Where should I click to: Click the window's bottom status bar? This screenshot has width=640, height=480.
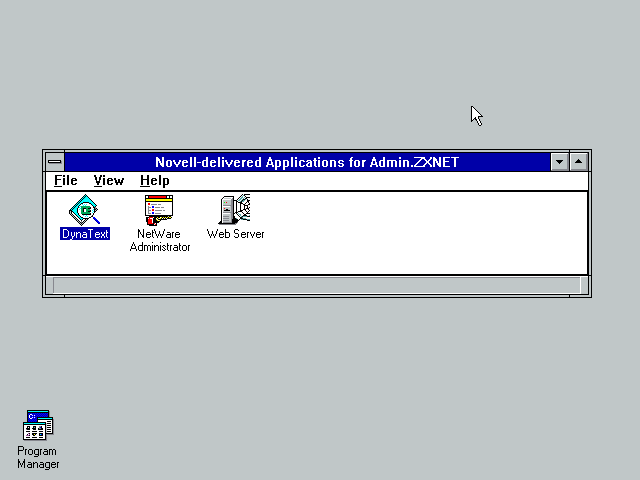(x=317, y=285)
